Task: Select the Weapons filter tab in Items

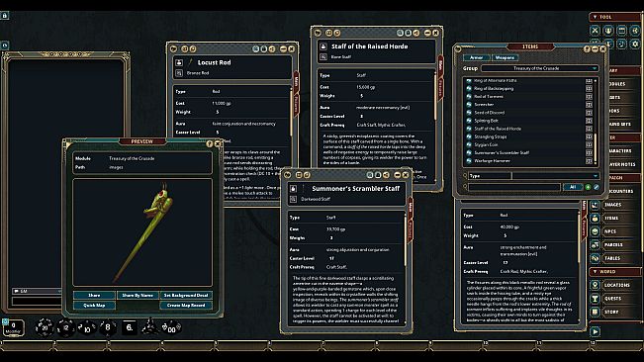Action: 505,57
